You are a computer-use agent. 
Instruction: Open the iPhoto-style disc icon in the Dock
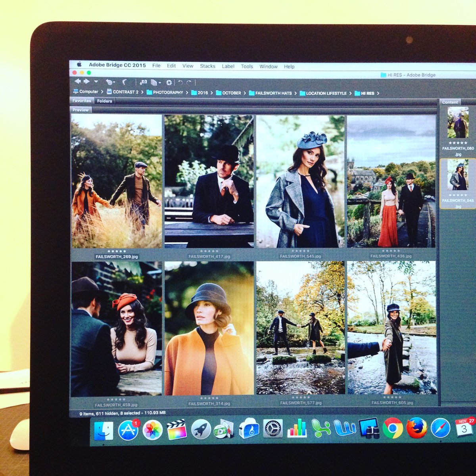[x=224, y=429]
